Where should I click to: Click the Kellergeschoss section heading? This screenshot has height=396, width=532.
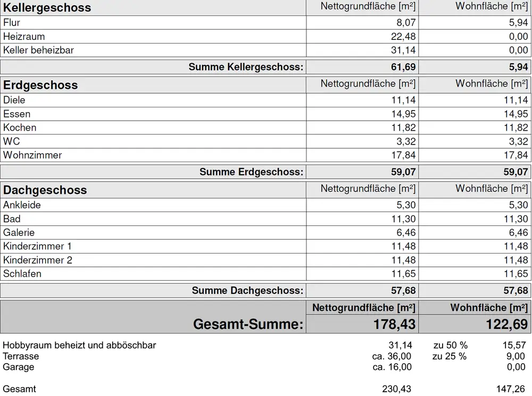click(x=47, y=7)
